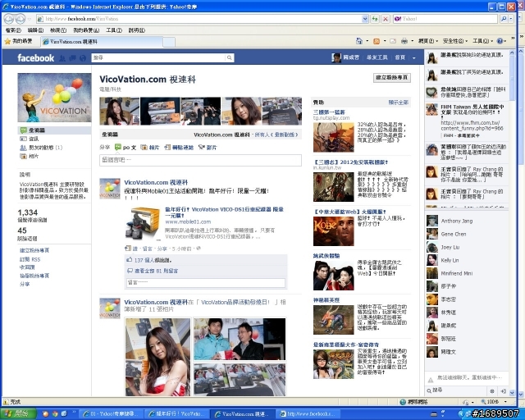Open the mobile01.com link
The image size is (525, 420).
pos(188,221)
